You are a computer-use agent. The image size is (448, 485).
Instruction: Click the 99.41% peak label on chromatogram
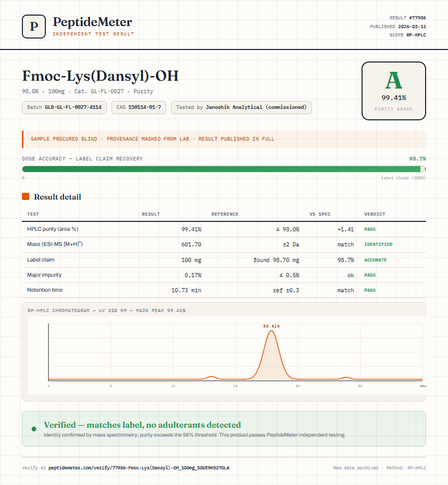271,326
